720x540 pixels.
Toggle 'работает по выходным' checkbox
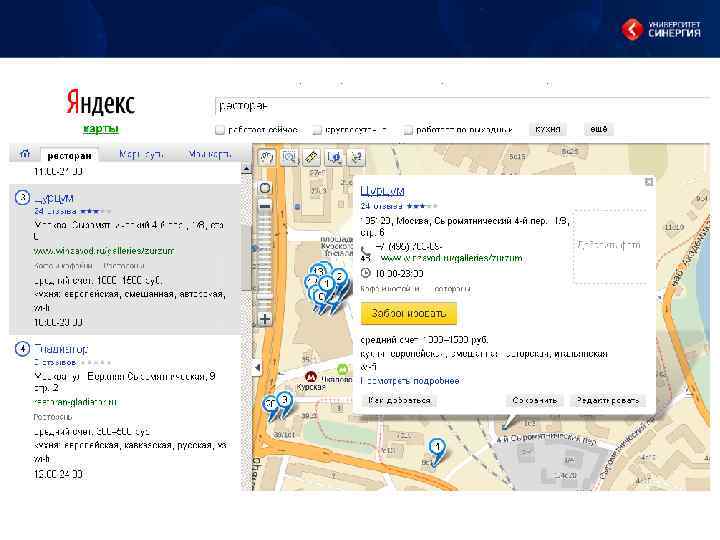pos(408,130)
